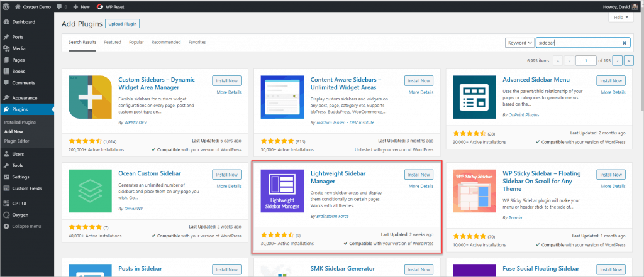Viewport: 644px width, 277px height.
Task: Click the WordPress logo icon
Action: pos(6,6)
